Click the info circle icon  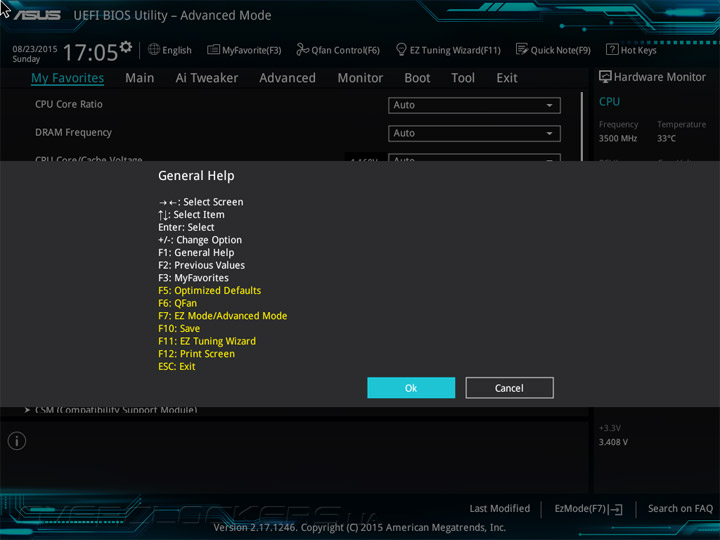click(17, 441)
